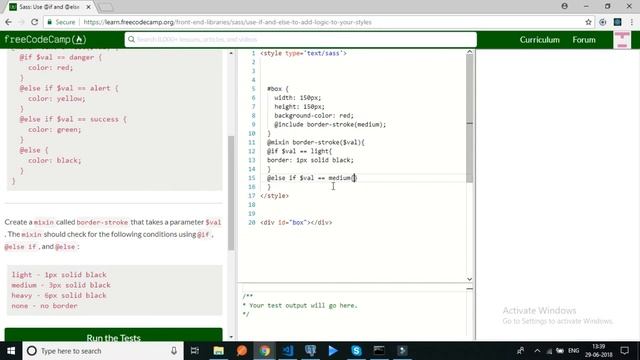Viewport: 640px width, 360px height.
Task: Open the Chrome three-dot menu
Action: [631, 22]
